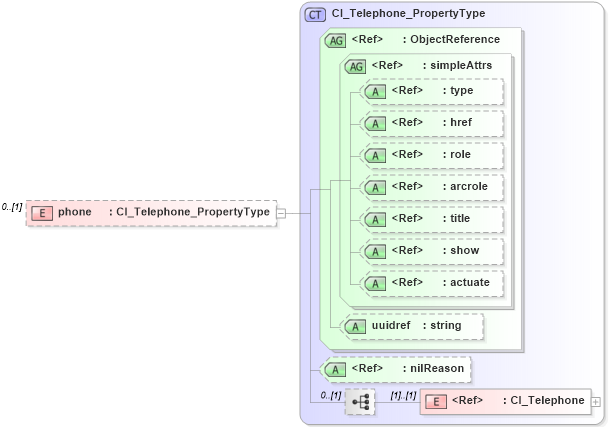Image resolution: width=609 pixels, height=427 pixels.
Task: Click the [1]..[1] cardinality of CI_Telephone
Action: click(403, 396)
